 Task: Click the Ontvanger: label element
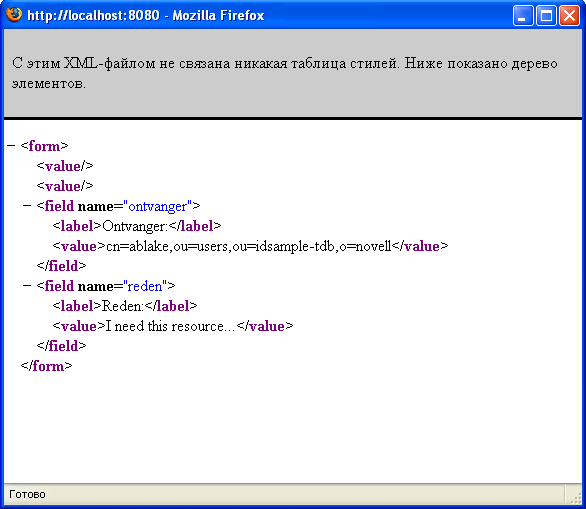[137, 226]
